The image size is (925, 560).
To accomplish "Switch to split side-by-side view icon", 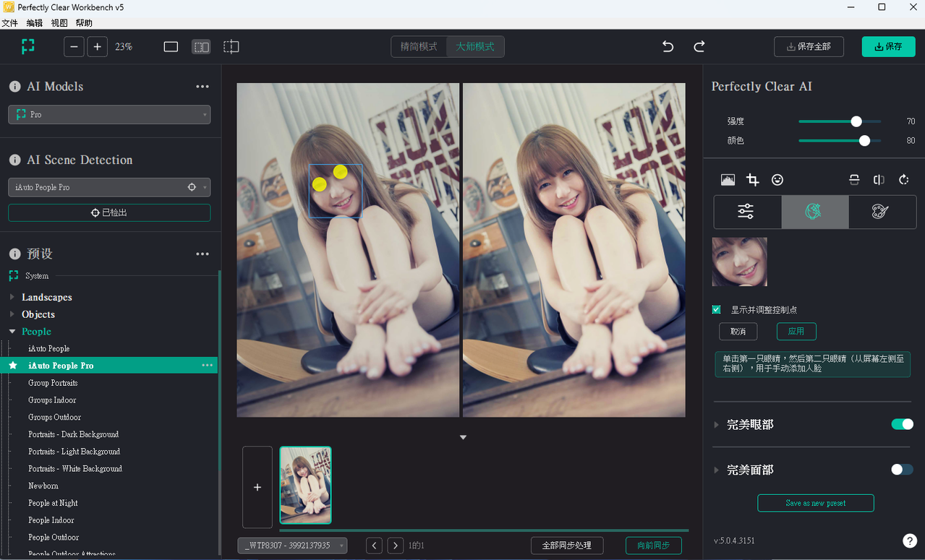I will [201, 47].
